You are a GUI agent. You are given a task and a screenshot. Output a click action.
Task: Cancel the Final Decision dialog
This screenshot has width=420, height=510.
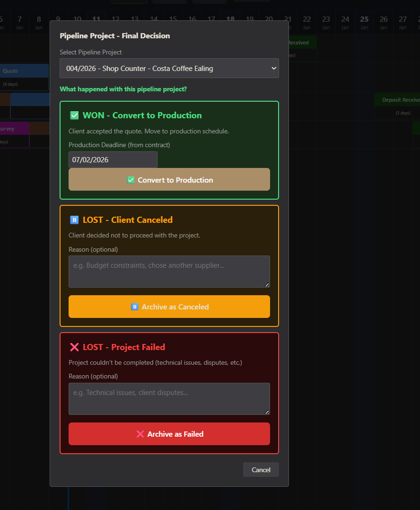(x=261, y=470)
